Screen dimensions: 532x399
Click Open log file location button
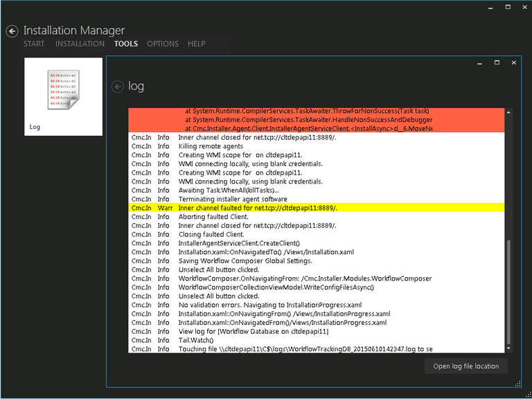(465, 366)
